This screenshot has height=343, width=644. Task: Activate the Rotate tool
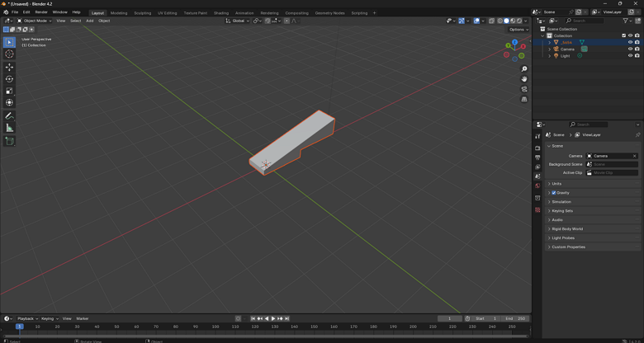pos(9,79)
